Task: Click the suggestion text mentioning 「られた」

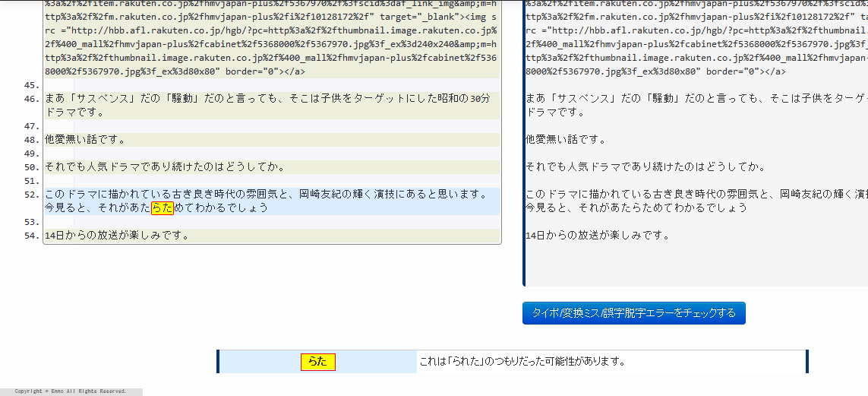Action: [522, 362]
